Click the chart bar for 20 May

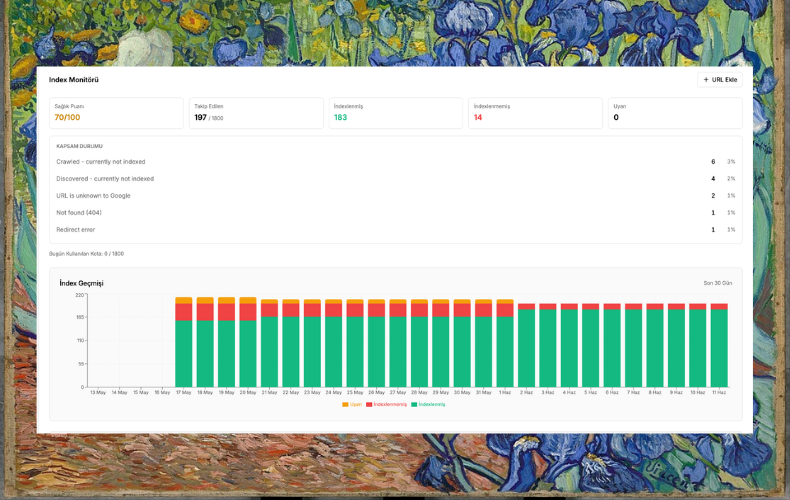248,342
